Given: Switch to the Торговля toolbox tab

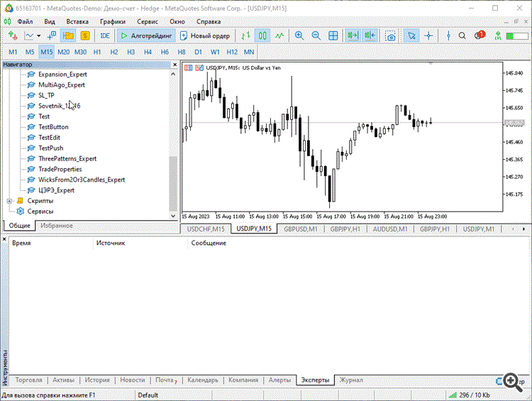Looking at the screenshot, I should pyautogui.click(x=29, y=380).
